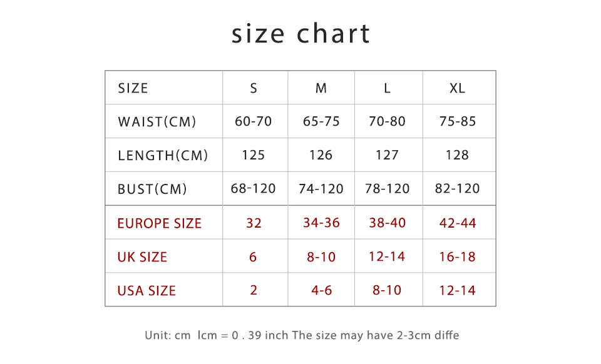Screen dimensions: 601x364
Task: Select the WAIST(CM) row label
Action: 157,122
